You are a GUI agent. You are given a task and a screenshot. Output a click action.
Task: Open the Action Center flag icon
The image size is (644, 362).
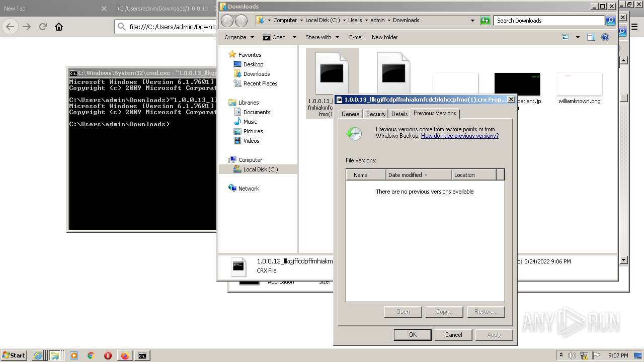(597, 355)
